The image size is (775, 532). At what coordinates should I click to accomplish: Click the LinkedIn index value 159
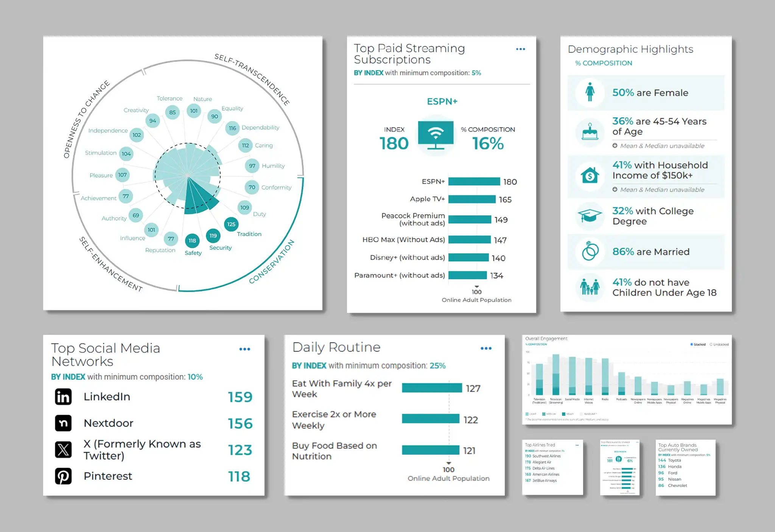(240, 397)
